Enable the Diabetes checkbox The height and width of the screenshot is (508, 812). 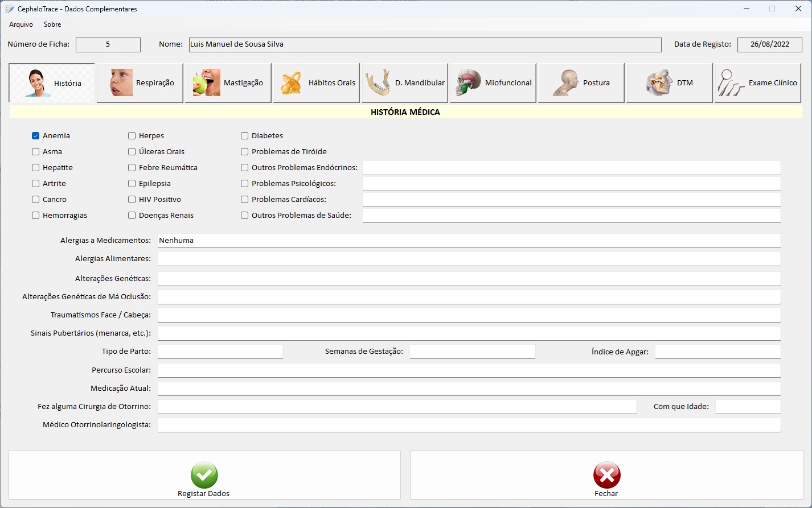pyautogui.click(x=245, y=136)
